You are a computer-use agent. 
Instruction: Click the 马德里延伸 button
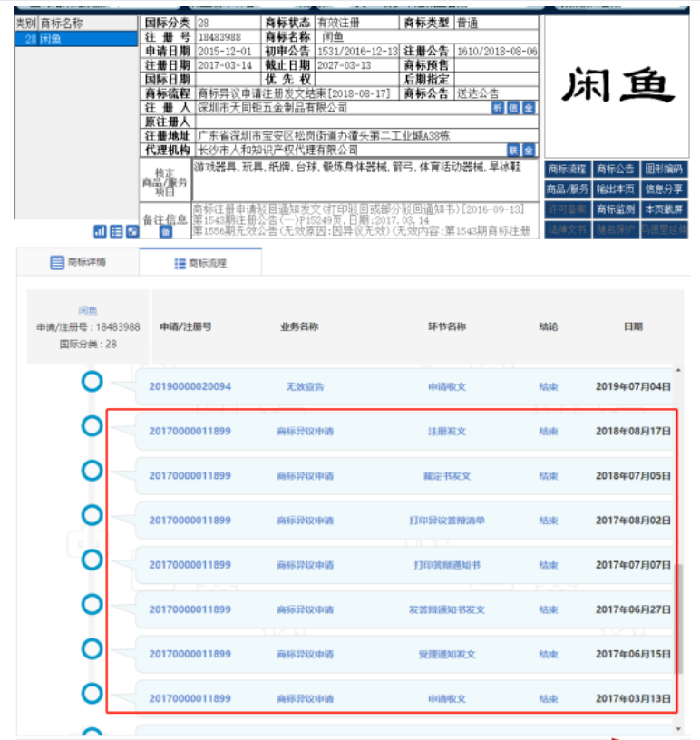tap(664, 229)
